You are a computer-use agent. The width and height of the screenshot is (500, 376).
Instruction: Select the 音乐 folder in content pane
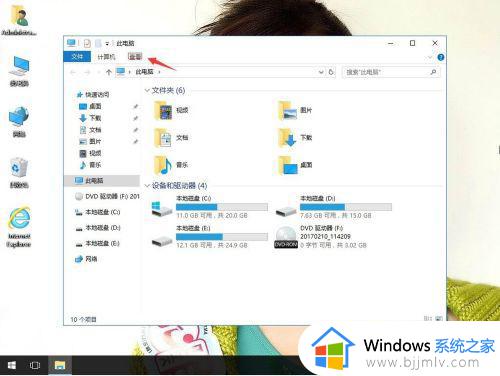point(171,165)
